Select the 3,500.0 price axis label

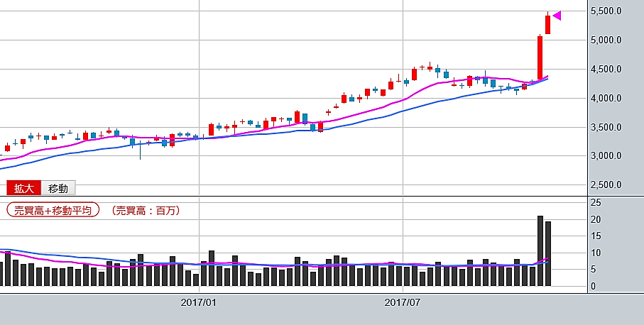point(606,127)
